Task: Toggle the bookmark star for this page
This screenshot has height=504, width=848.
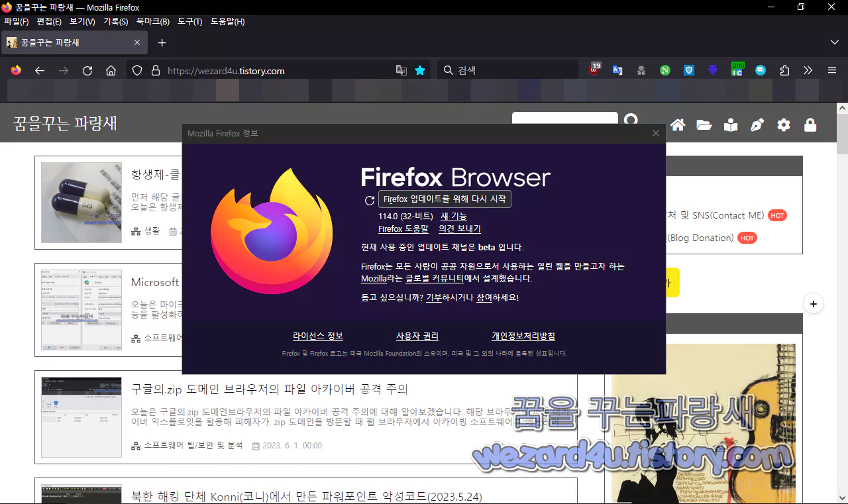Action: (x=420, y=70)
